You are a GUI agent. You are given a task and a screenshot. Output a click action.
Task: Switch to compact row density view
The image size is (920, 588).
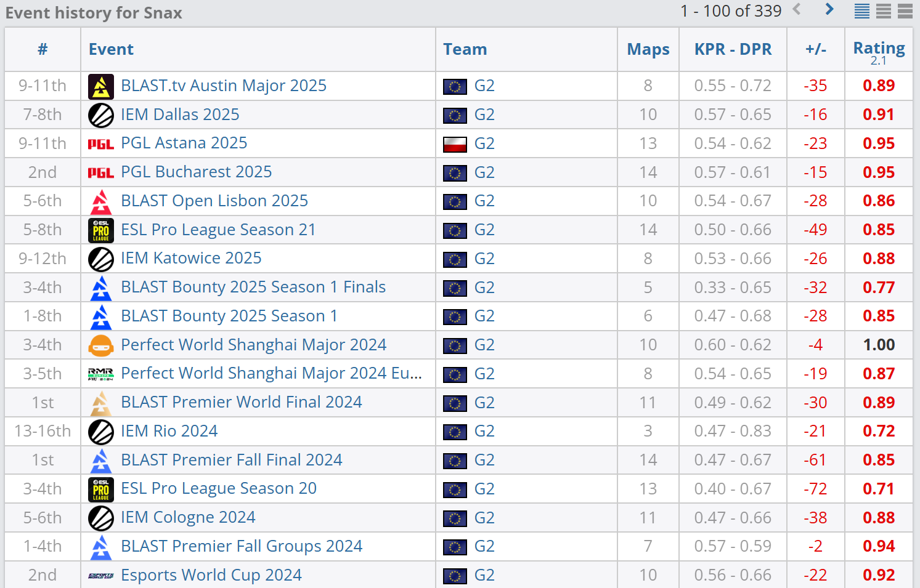[x=862, y=11]
